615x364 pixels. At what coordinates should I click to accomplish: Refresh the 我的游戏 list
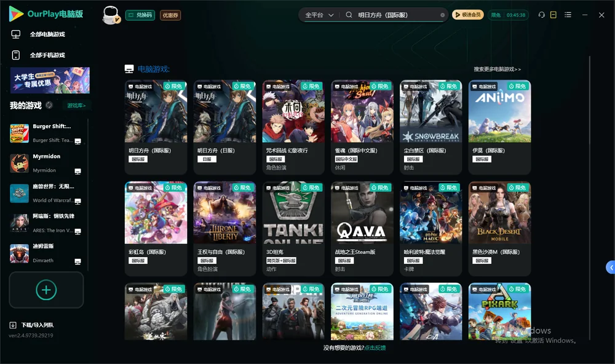(x=49, y=105)
